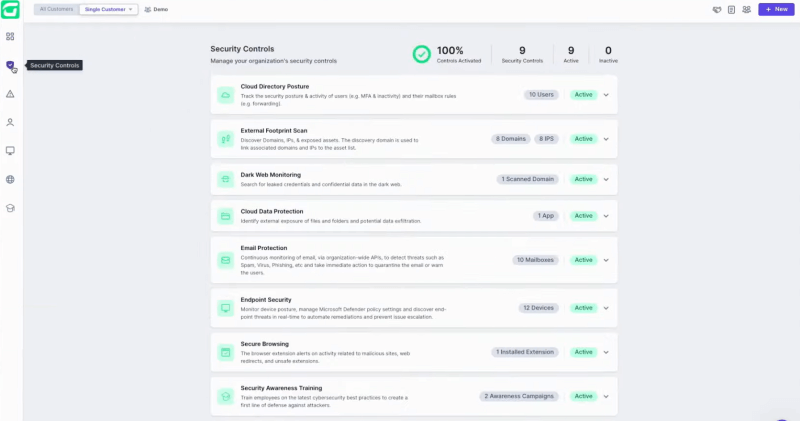Expand the Cloud Data Protection chevron
800x421 pixels.
[x=606, y=216]
